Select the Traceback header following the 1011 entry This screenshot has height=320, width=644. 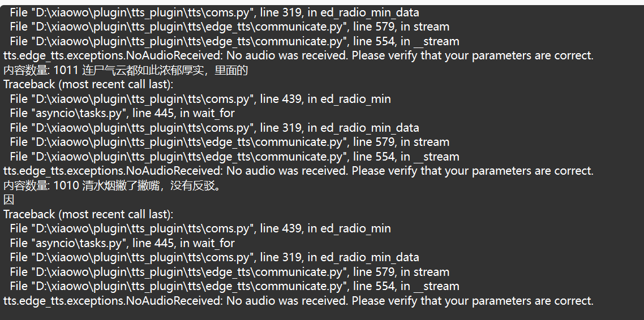[x=88, y=84]
